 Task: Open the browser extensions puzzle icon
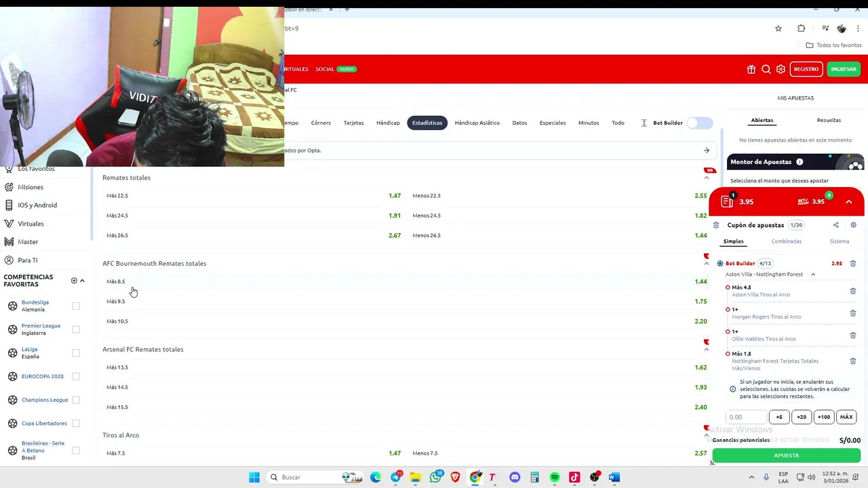click(x=802, y=28)
